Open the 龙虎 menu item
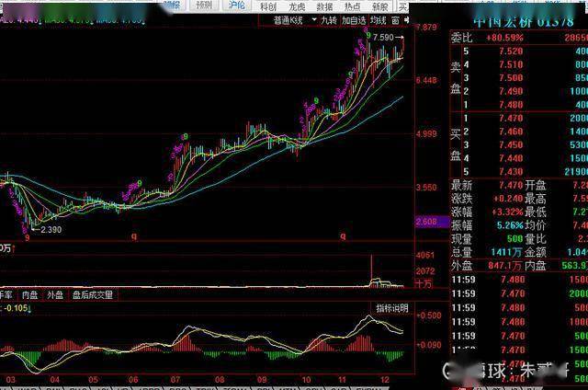The width and height of the screenshot is (588, 390). [297, 6]
